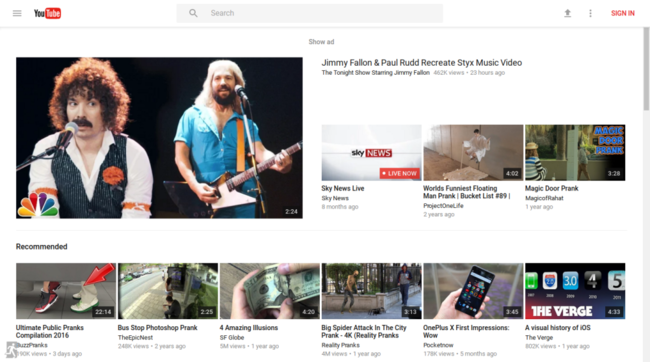Open the SF Globe channel link
The height and width of the screenshot is (362, 650).
232,338
